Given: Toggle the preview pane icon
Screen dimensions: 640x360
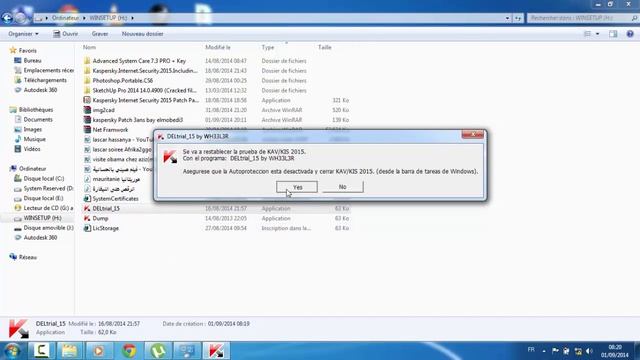Looking at the screenshot, I should [x=613, y=34].
